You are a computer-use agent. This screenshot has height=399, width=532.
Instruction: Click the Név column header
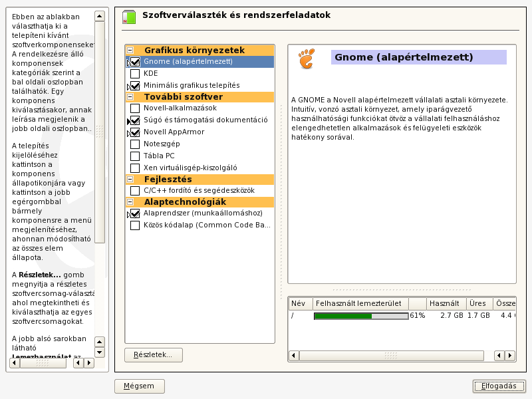(x=301, y=303)
